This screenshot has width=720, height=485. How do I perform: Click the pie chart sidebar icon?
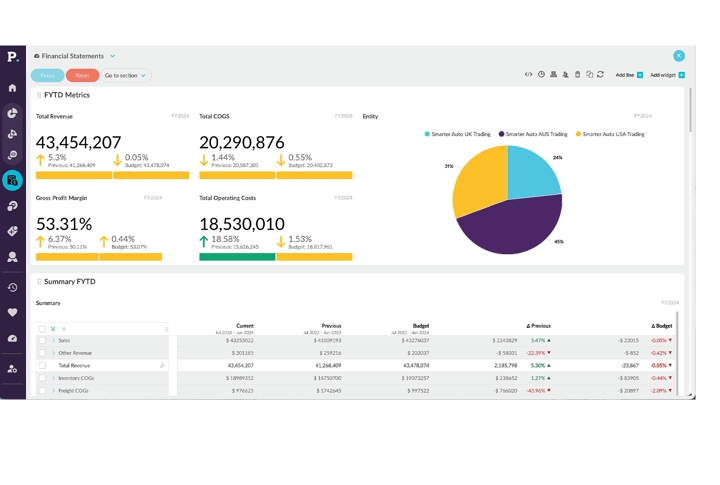[x=13, y=113]
